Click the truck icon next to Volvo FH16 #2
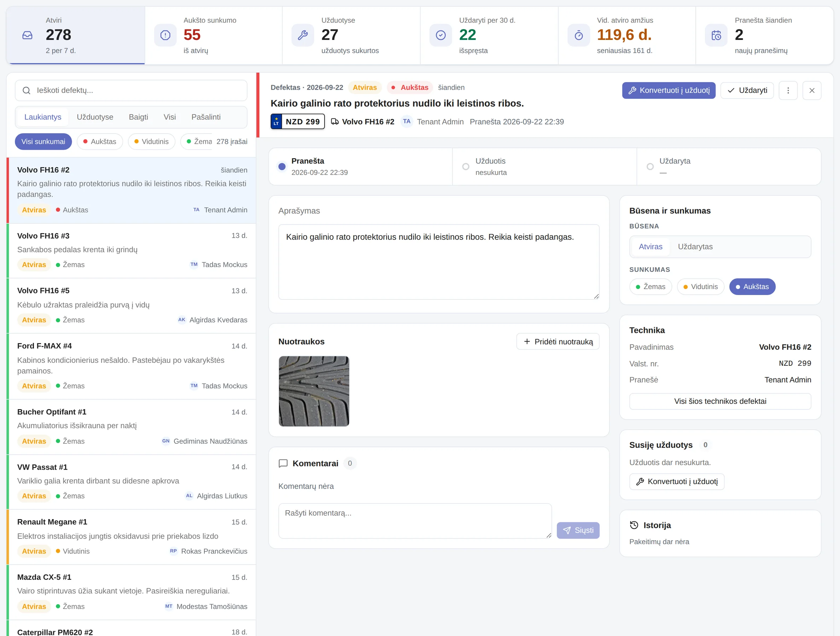Image resolution: width=840 pixels, height=636 pixels. (x=334, y=122)
